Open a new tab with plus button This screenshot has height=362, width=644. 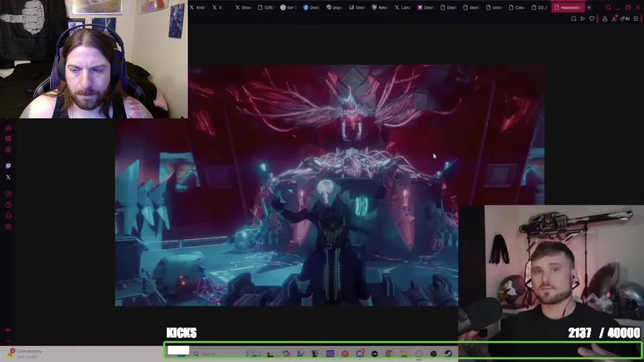589,8
